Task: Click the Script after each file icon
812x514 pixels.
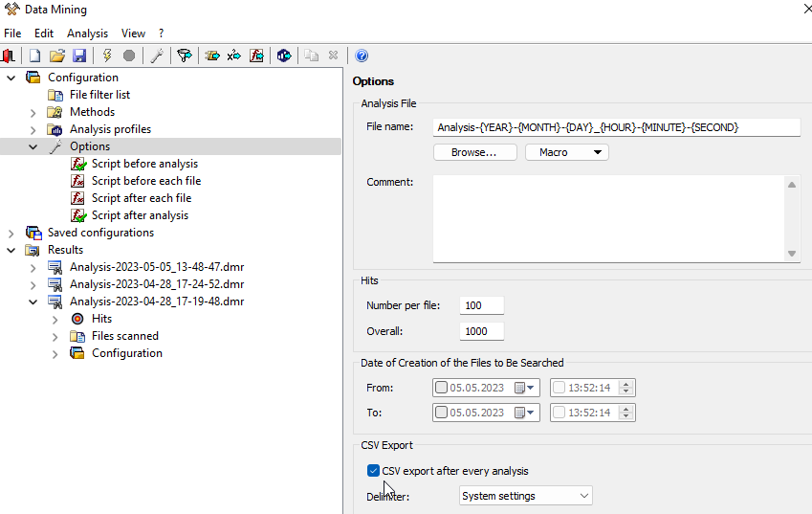Action: coord(77,198)
